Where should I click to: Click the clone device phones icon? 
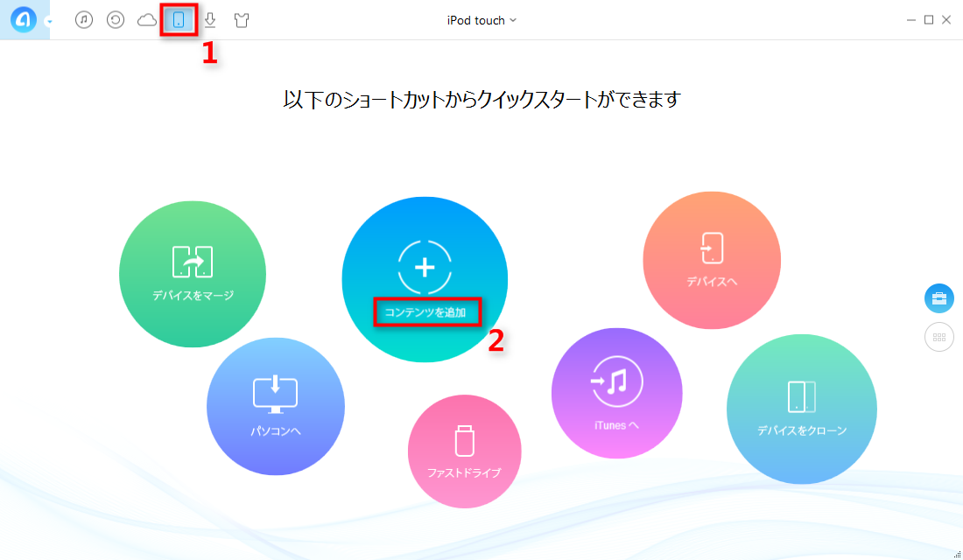point(801,396)
